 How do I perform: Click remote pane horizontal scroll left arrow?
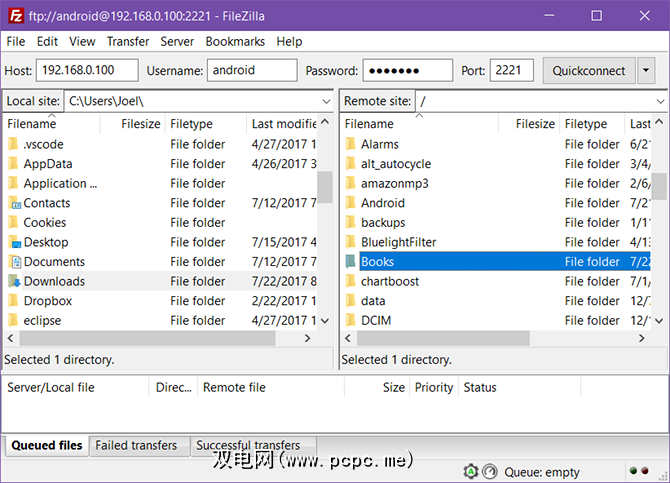[x=348, y=338]
